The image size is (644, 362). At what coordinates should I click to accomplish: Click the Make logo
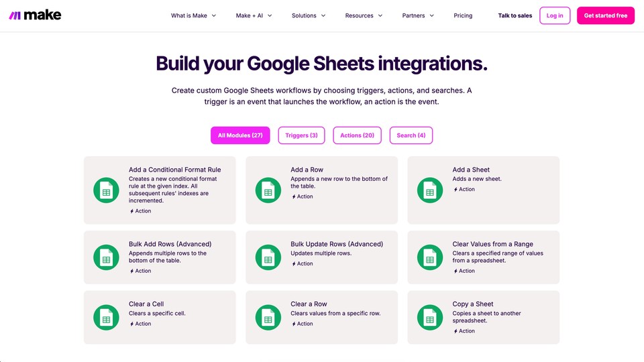point(35,15)
